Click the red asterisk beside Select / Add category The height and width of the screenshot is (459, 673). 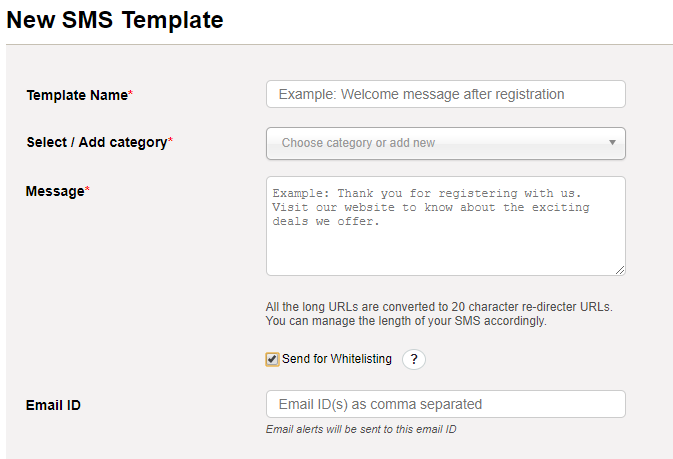coord(170,140)
